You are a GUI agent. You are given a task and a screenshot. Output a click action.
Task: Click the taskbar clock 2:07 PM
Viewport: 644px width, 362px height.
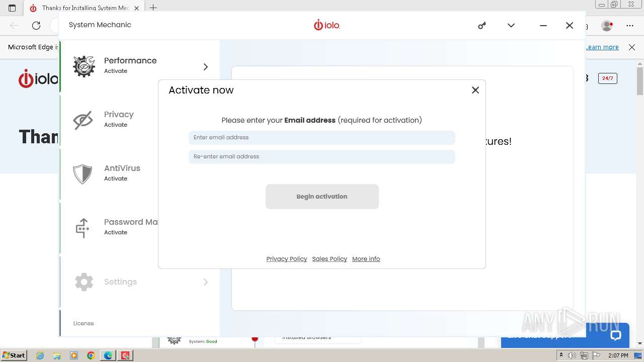coord(618,355)
